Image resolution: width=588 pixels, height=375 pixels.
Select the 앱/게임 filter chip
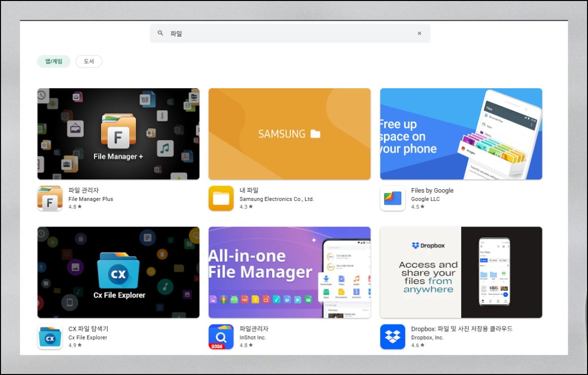(x=54, y=61)
